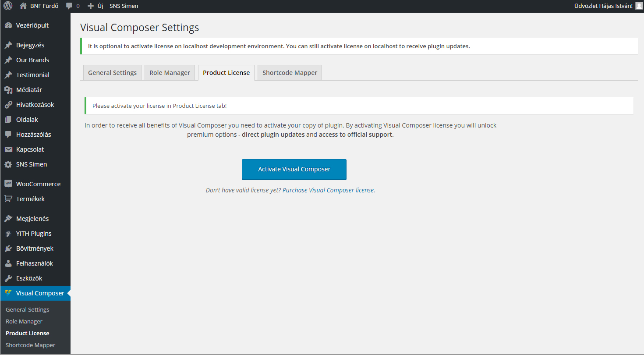644x355 pixels.
Task: Open Shortcode Mapper in the sidebar submenu
Action: pyautogui.click(x=30, y=345)
